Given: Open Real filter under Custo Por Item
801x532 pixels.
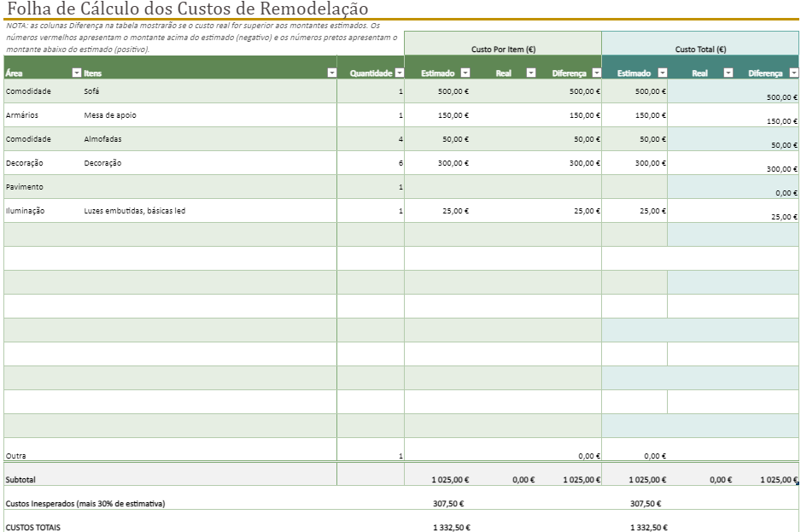Looking at the screenshot, I should [x=531, y=73].
